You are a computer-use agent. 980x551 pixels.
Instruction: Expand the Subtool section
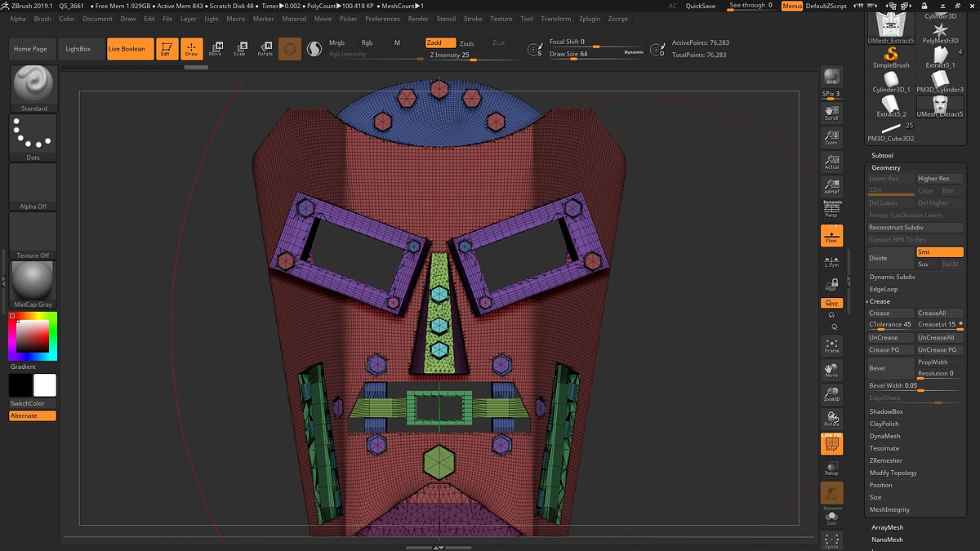click(x=883, y=155)
